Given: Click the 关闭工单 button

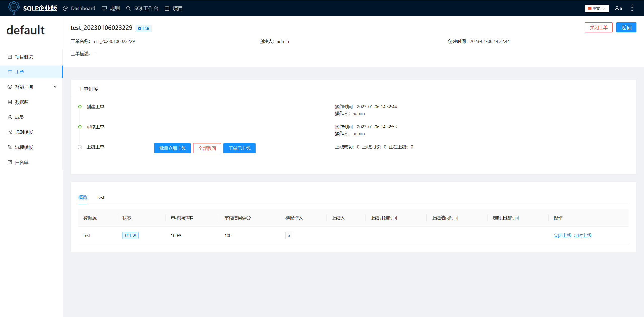Looking at the screenshot, I should [599, 27].
